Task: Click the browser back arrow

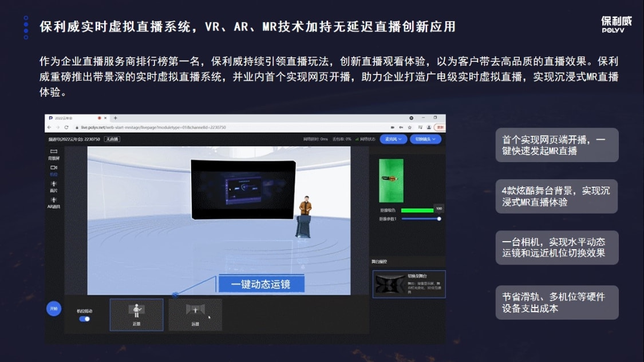Action: click(x=49, y=127)
